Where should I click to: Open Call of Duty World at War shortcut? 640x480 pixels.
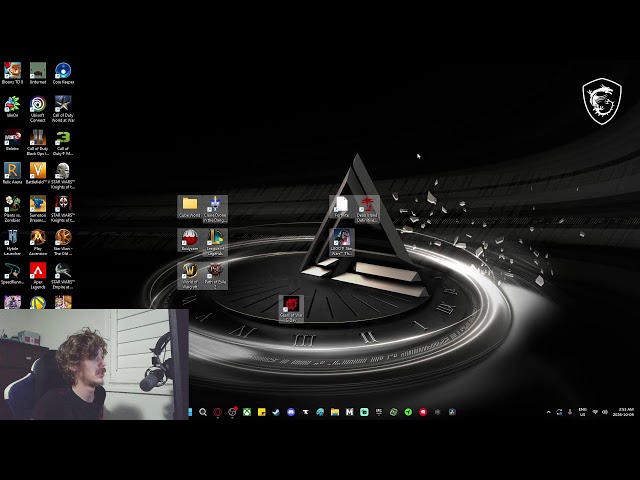tap(63, 109)
